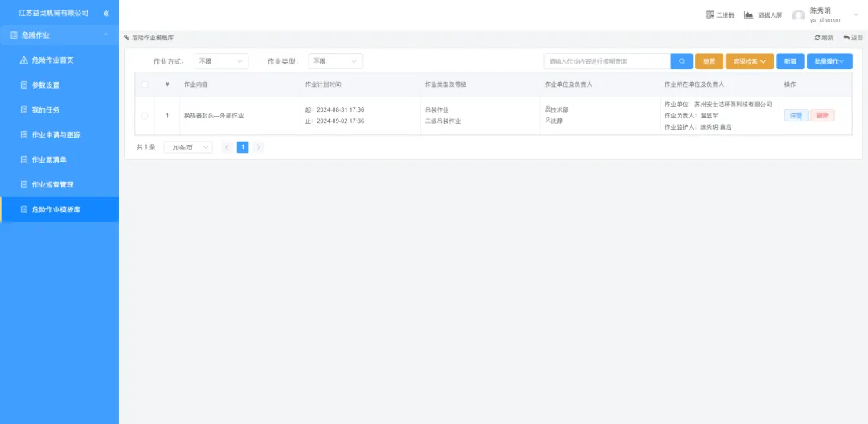Click the end time 2024-09-02 17:36
The height and width of the screenshot is (424, 868).
click(x=341, y=121)
